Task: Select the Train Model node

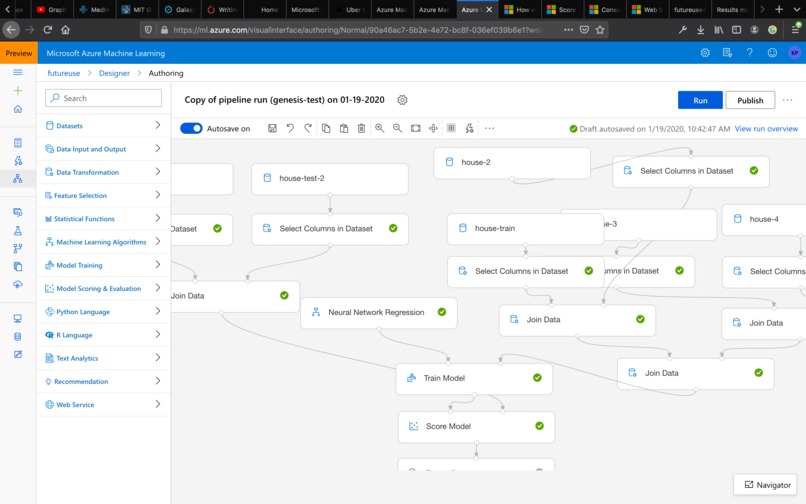Action: pyautogui.click(x=474, y=379)
